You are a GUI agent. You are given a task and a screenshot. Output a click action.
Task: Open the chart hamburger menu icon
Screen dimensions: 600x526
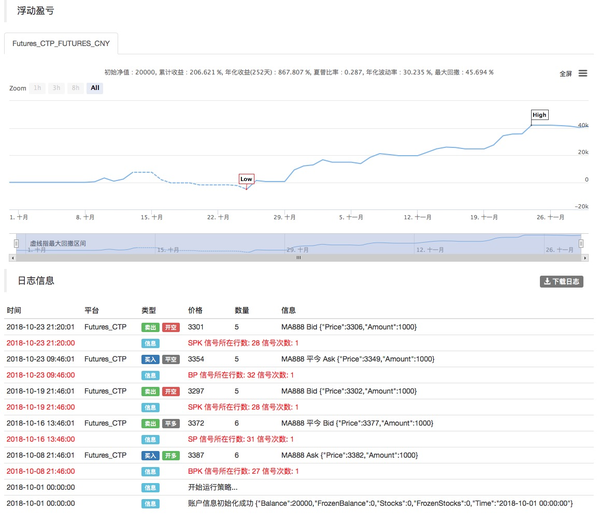click(x=583, y=73)
